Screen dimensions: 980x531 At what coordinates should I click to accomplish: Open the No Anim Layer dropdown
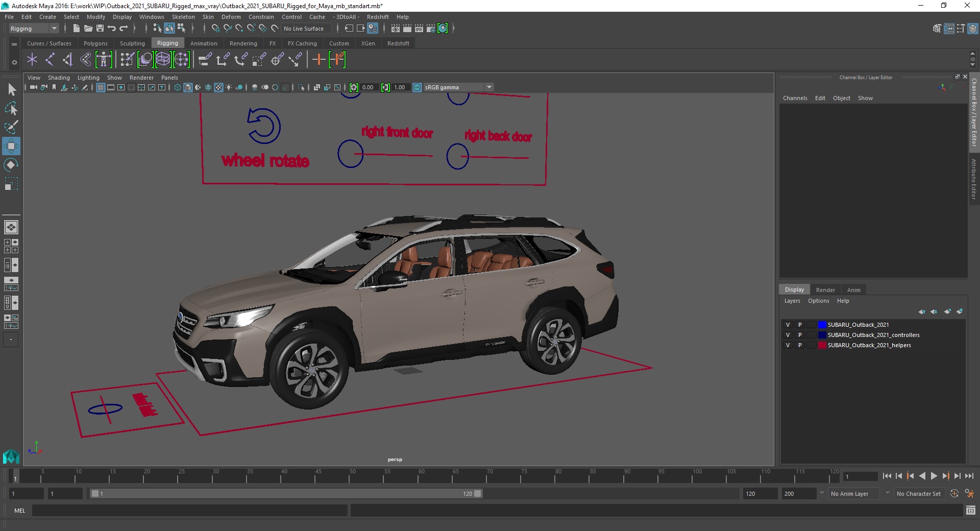pyautogui.click(x=854, y=494)
